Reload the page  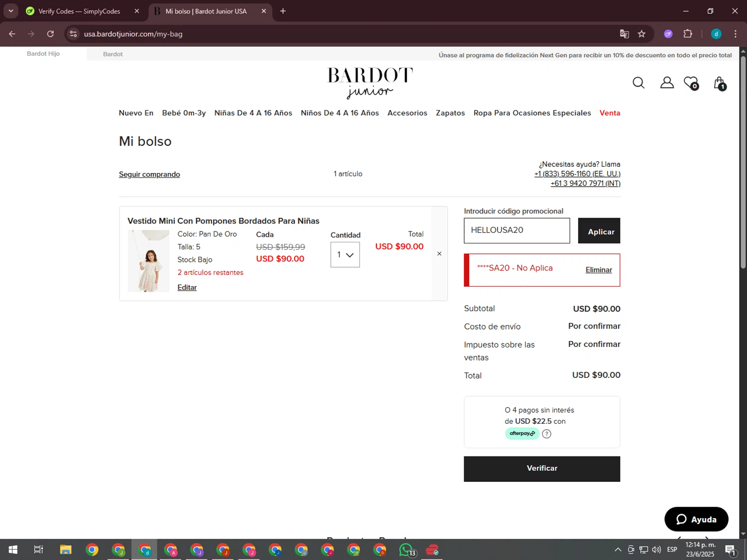tap(50, 34)
